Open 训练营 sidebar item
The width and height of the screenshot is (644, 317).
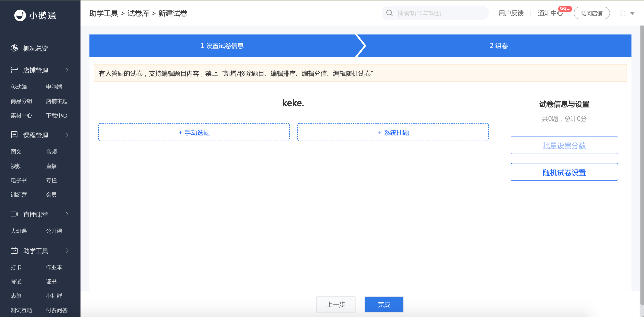point(19,195)
